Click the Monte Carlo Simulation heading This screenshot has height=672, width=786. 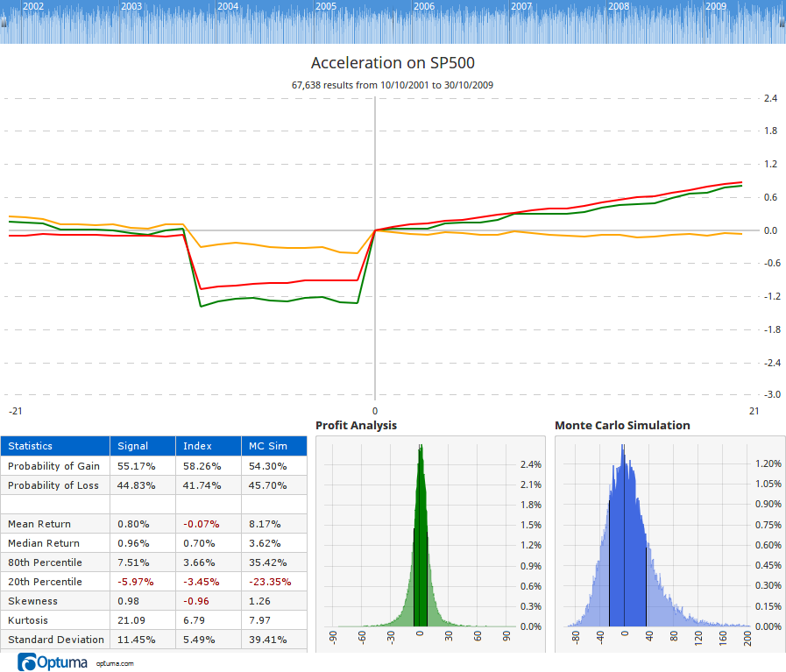click(x=622, y=425)
